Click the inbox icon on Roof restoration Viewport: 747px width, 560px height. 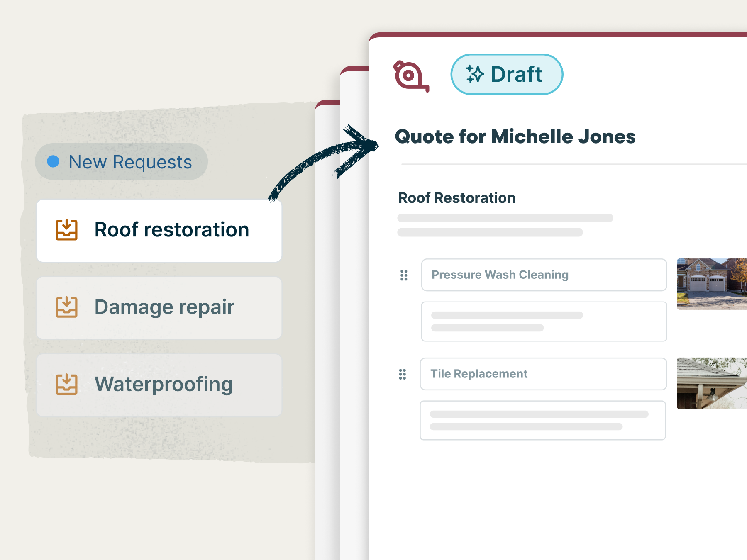click(x=66, y=230)
